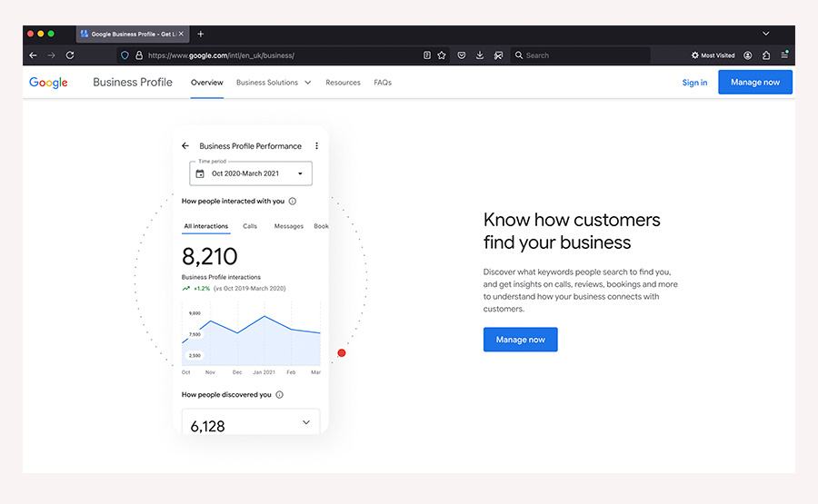Click the Business Profile title link

click(x=133, y=83)
